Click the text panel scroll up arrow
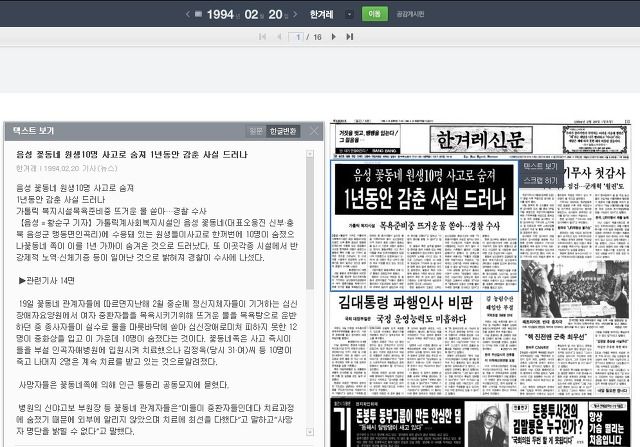The image size is (640, 447). click(310, 153)
